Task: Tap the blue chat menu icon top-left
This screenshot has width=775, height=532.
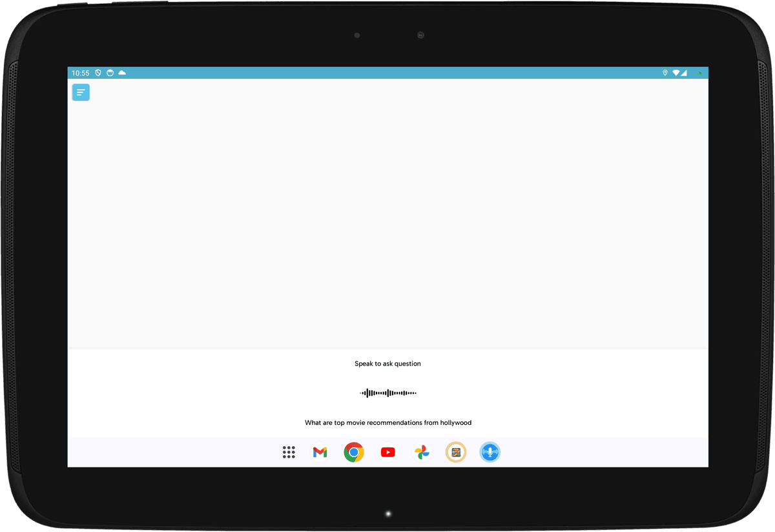Action: click(x=81, y=92)
